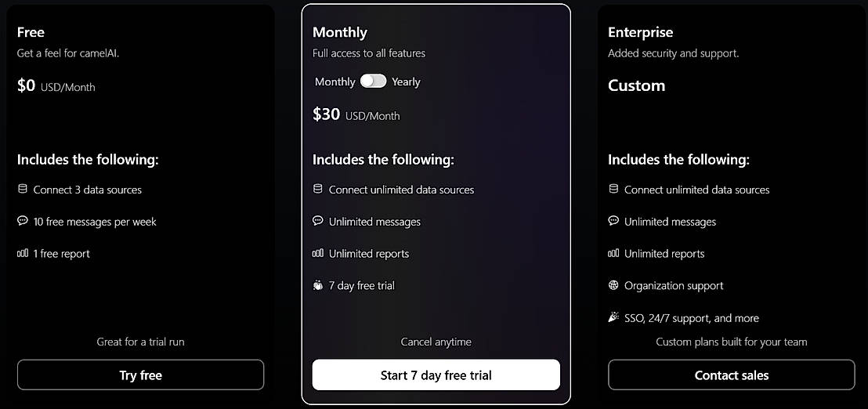Click globe icon beside Organization support
This screenshot has height=409, width=868.
pyautogui.click(x=613, y=285)
